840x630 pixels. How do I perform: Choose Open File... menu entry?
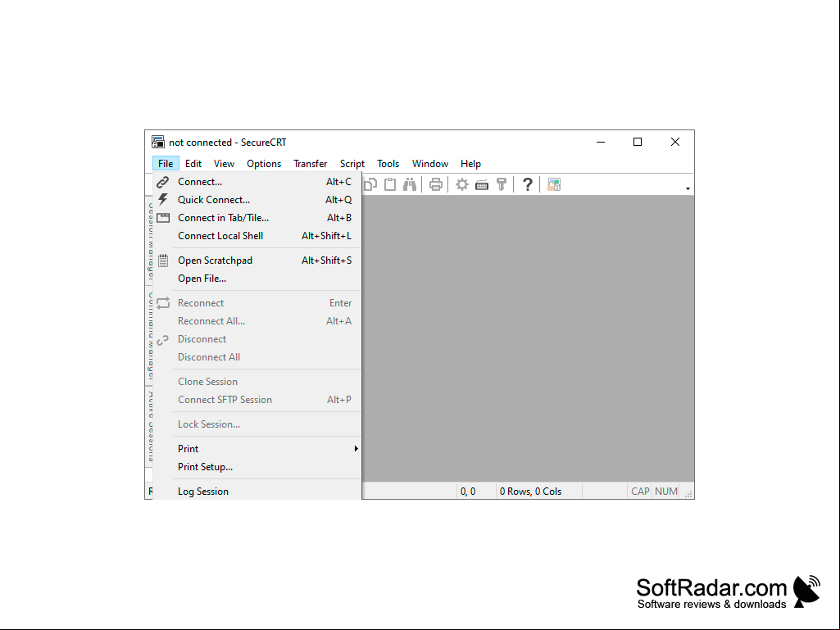coord(257,279)
